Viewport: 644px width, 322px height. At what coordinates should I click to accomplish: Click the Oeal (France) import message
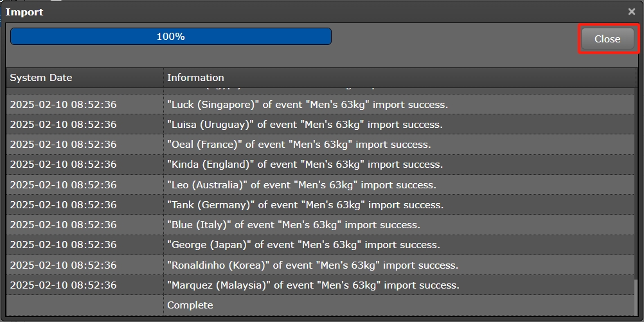299,145
